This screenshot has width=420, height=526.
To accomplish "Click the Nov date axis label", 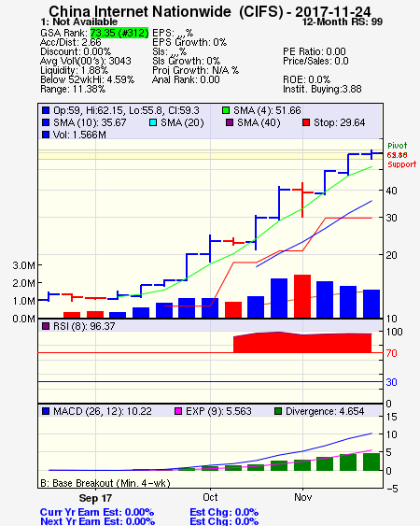I will [x=303, y=497].
